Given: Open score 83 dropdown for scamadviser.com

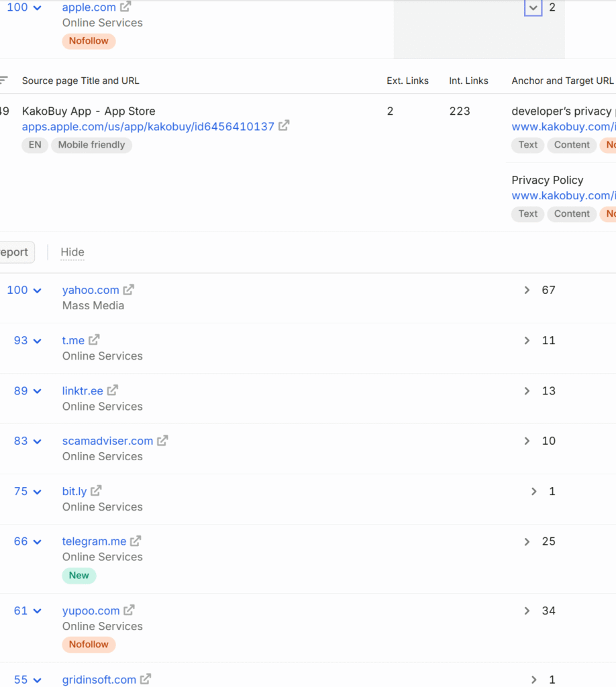Looking at the screenshot, I should 37,441.
